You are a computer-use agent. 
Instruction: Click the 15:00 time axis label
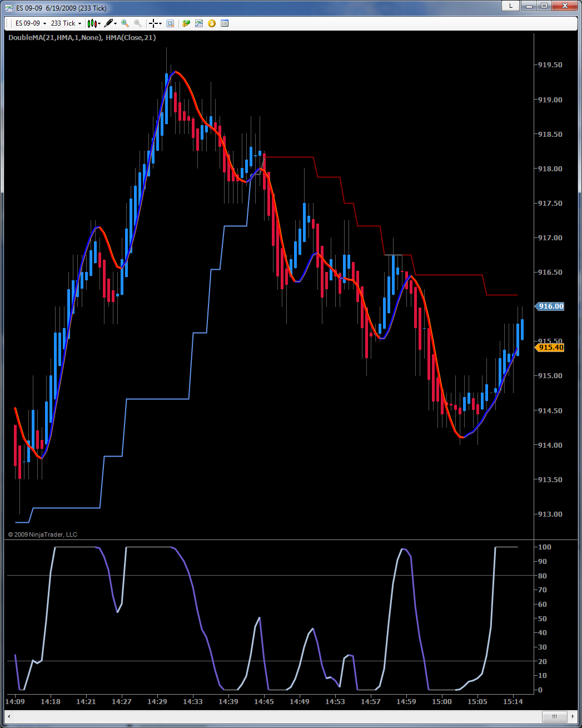(442, 702)
